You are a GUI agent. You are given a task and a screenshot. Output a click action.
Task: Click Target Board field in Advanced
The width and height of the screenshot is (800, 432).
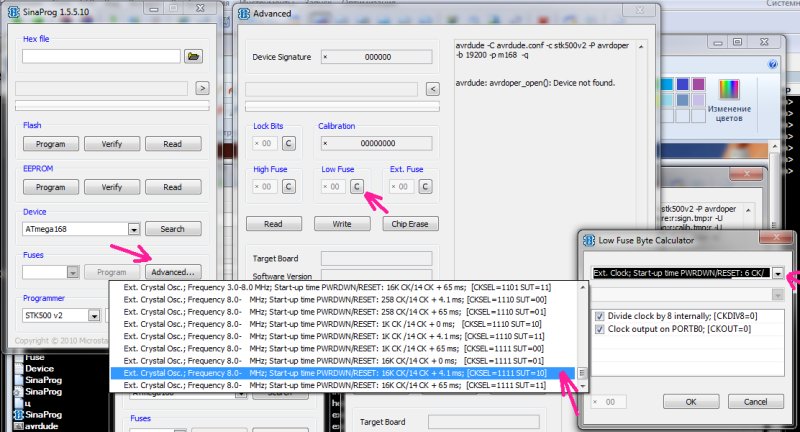click(377, 258)
